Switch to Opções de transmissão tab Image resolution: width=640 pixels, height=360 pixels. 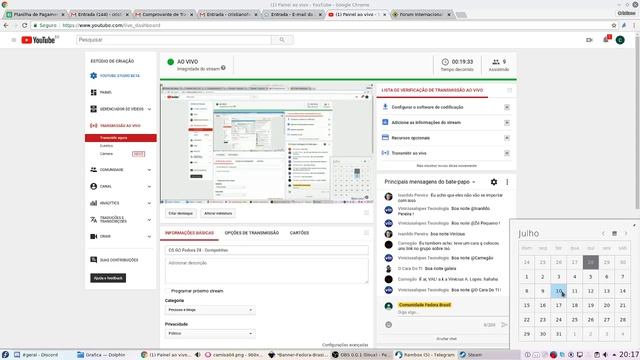point(252,233)
